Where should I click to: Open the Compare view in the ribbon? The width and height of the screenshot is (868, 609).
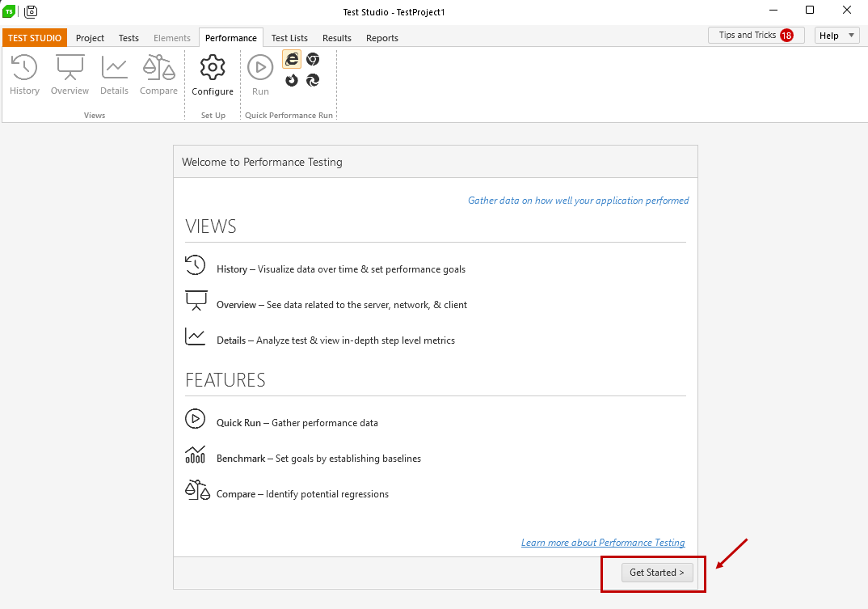tap(159, 74)
